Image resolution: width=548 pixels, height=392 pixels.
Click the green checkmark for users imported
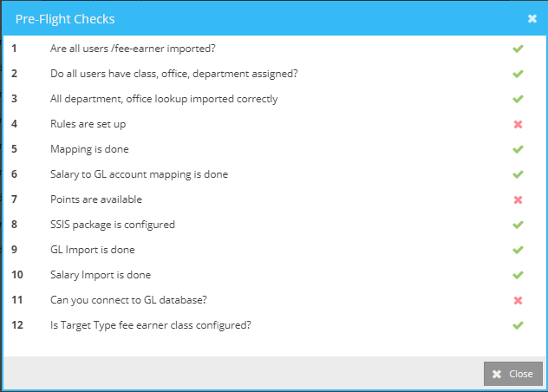pos(518,49)
